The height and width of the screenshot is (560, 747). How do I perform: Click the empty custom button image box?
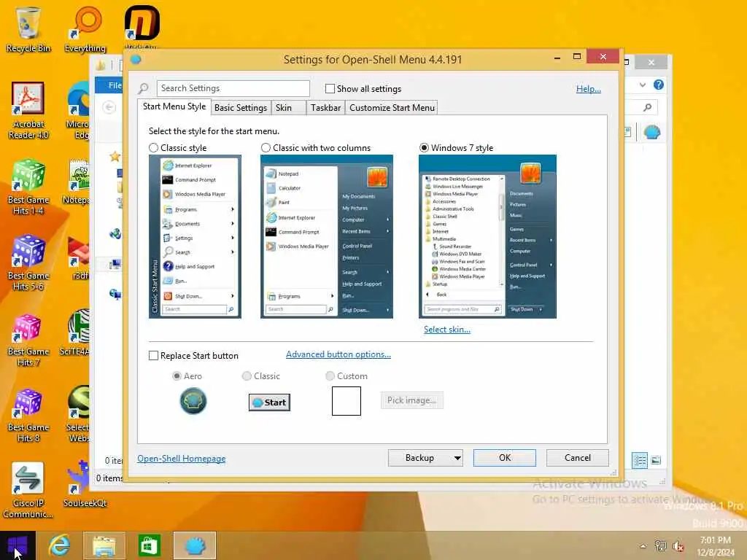[347, 401]
